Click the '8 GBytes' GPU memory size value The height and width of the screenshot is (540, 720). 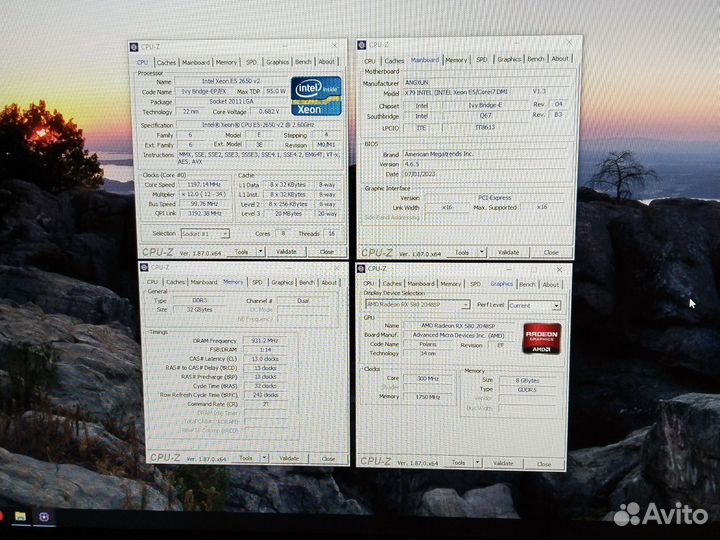click(x=527, y=380)
